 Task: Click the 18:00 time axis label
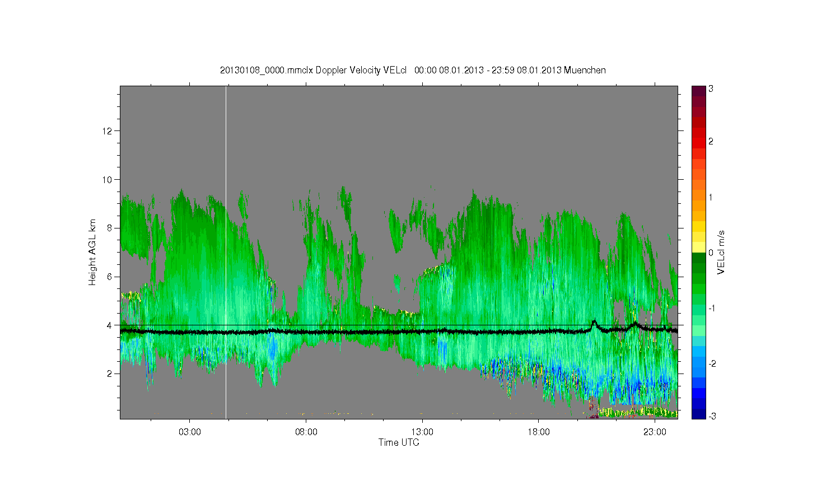[539, 432]
